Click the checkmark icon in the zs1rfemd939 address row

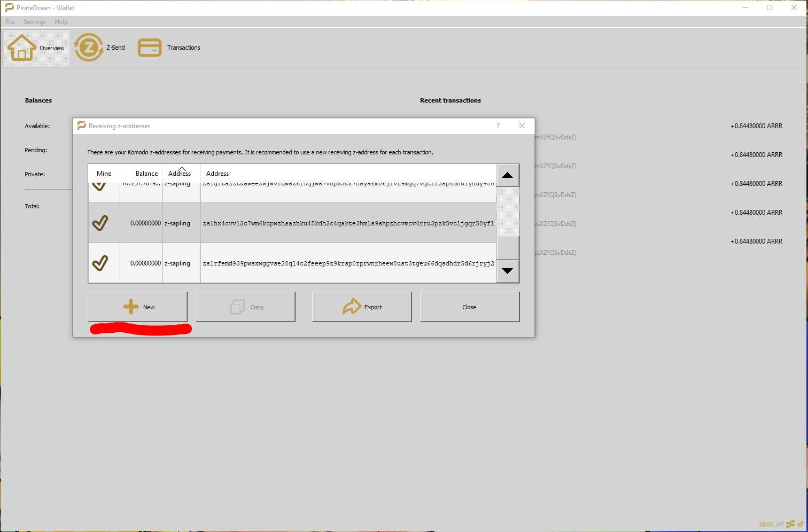pos(100,263)
